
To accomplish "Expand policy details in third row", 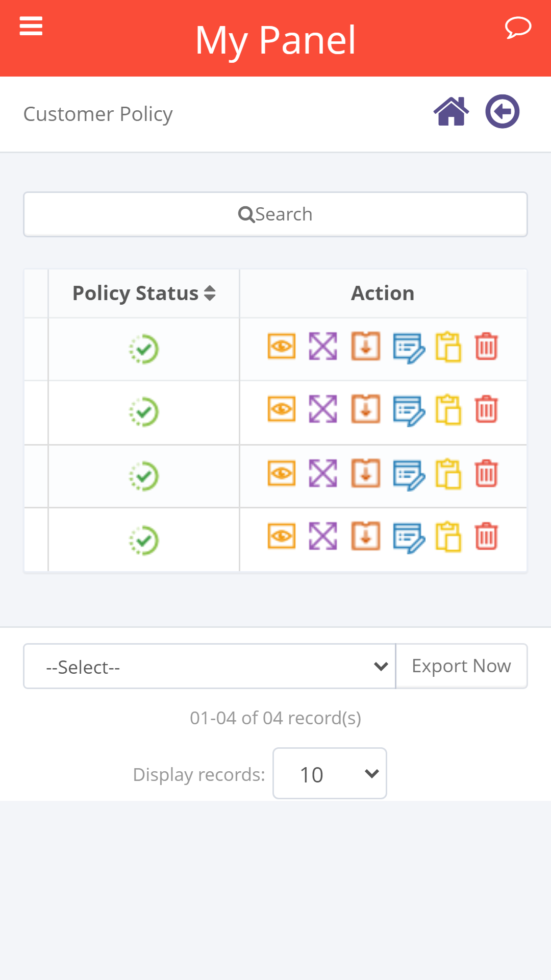I will 323,473.
